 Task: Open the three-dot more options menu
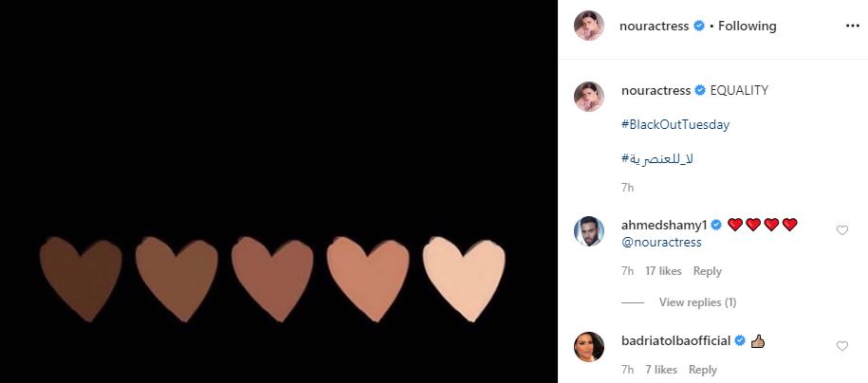point(853,26)
